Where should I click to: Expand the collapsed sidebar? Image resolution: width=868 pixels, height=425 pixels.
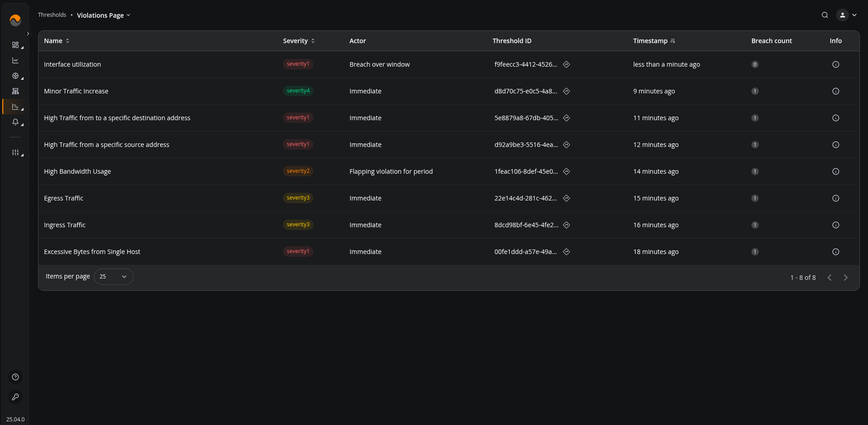point(28,34)
